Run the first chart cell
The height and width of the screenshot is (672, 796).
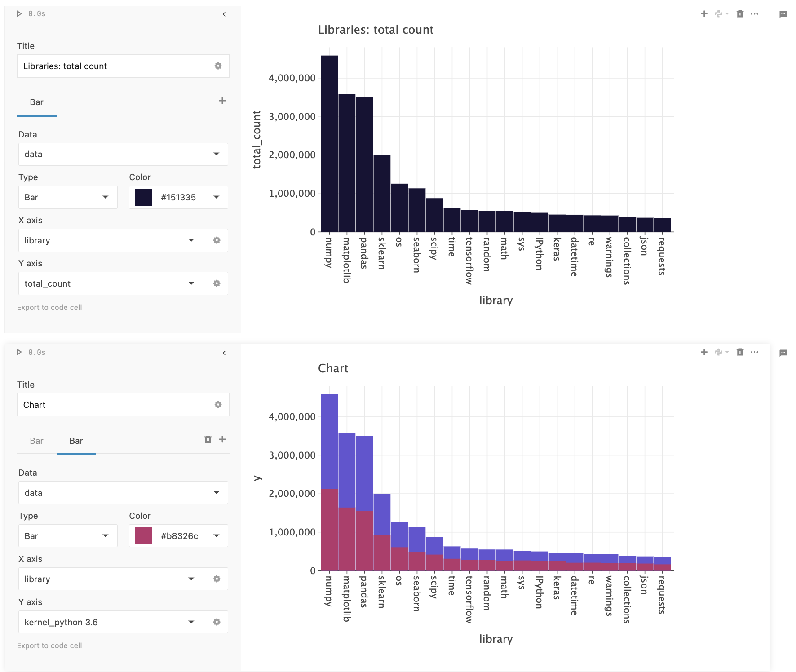click(19, 14)
